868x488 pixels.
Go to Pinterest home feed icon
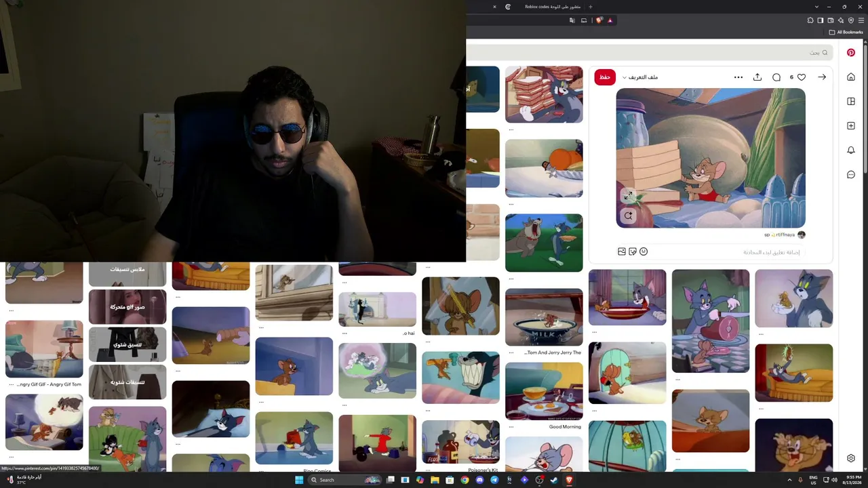[x=851, y=77]
